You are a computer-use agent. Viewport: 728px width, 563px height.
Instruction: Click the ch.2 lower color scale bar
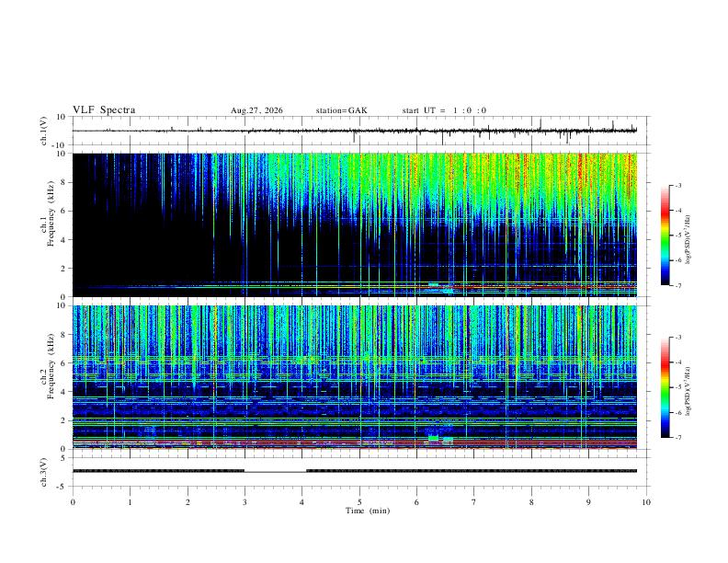(665, 387)
